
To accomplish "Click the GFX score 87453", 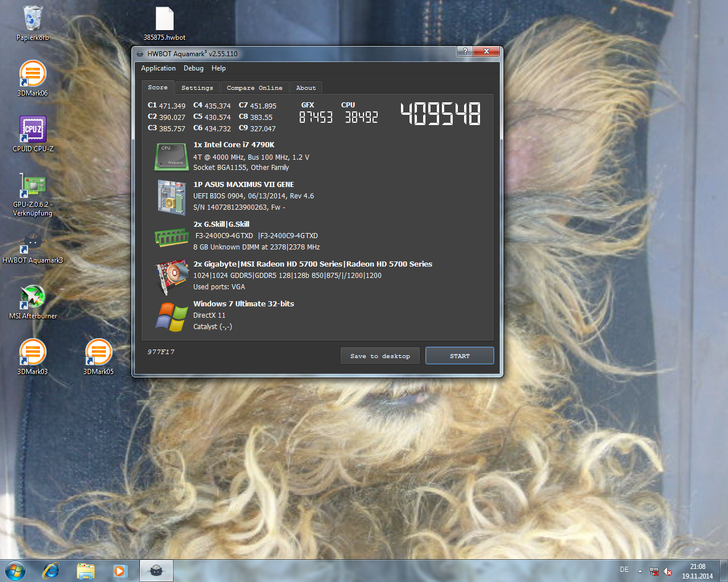I will 316,117.
